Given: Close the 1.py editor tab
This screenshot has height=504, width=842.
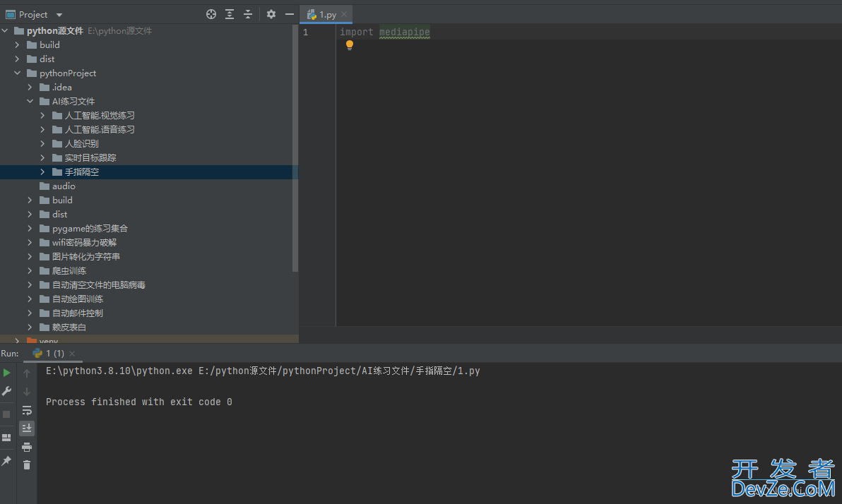Looking at the screenshot, I should (344, 15).
